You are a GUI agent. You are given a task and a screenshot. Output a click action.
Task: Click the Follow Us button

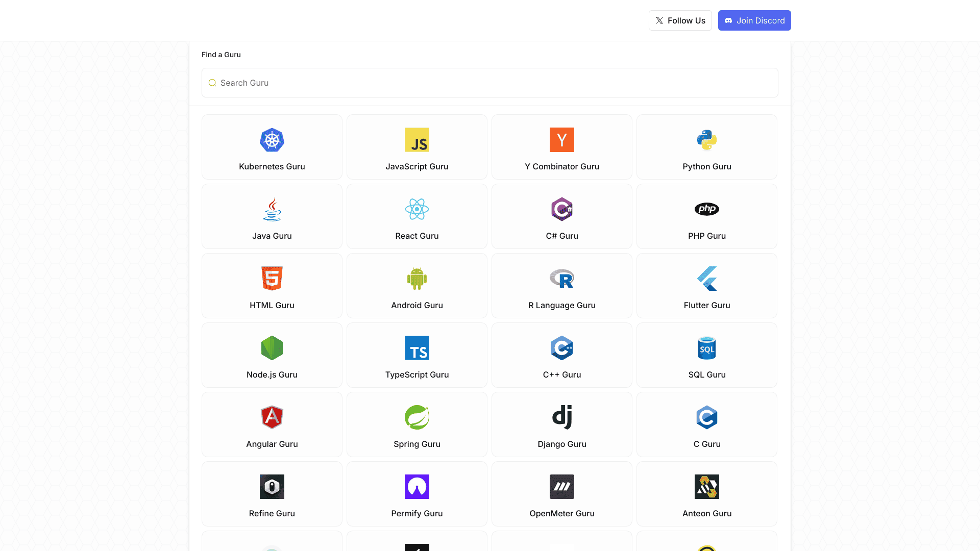coord(680,20)
